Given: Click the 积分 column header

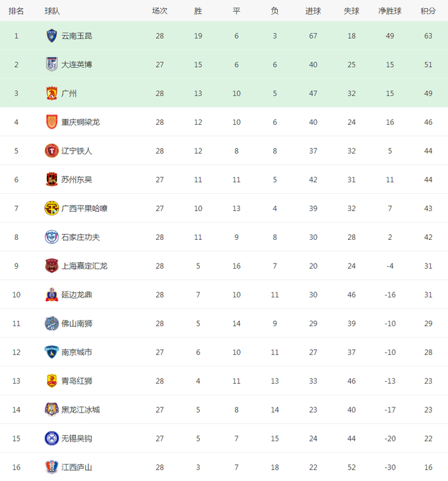Looking at the screenshot, I should (x=428, y=11).
